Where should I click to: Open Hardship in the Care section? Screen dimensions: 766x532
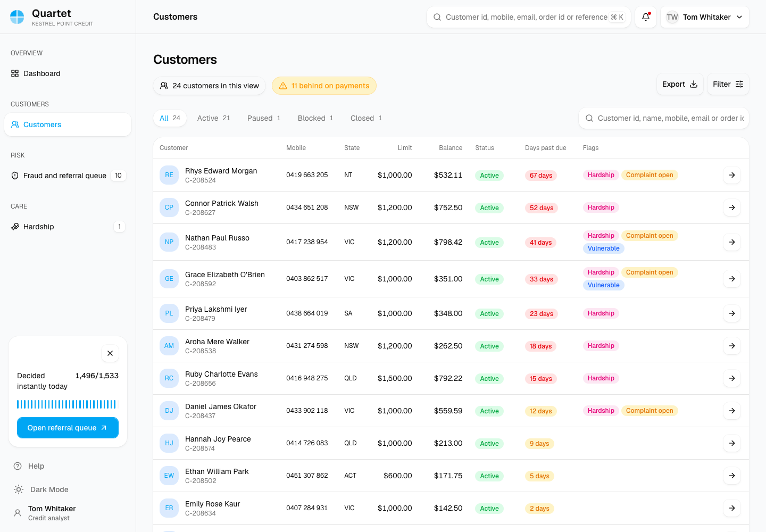68,227
